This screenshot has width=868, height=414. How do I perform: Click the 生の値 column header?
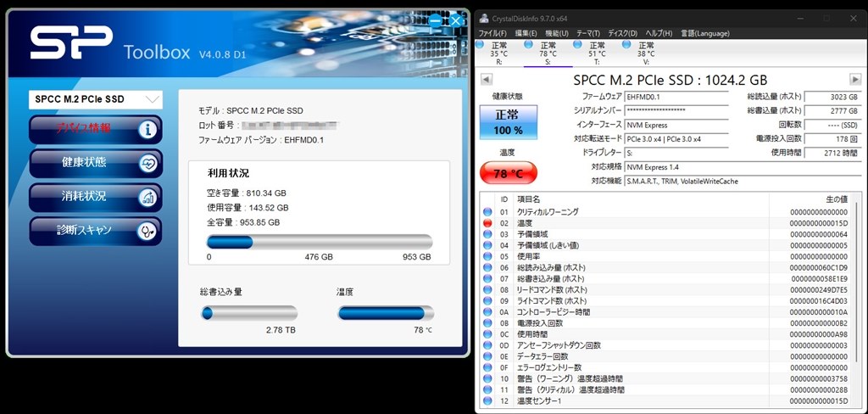pos(810,199)
